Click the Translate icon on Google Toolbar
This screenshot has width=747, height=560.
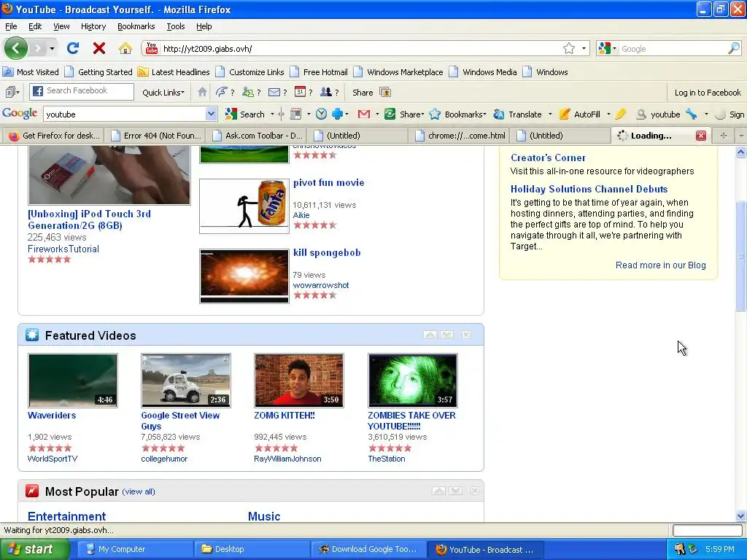point(499,114)
